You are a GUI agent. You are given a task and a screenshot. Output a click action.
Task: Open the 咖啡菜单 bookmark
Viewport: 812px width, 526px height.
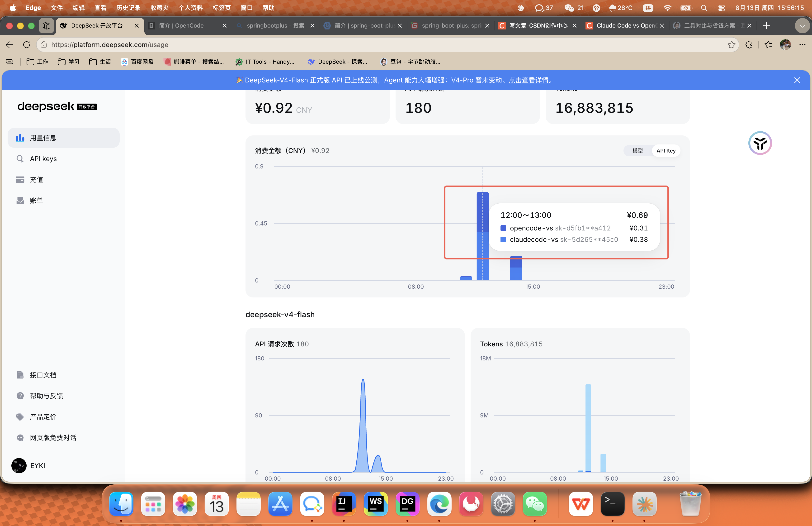point(194,62)
